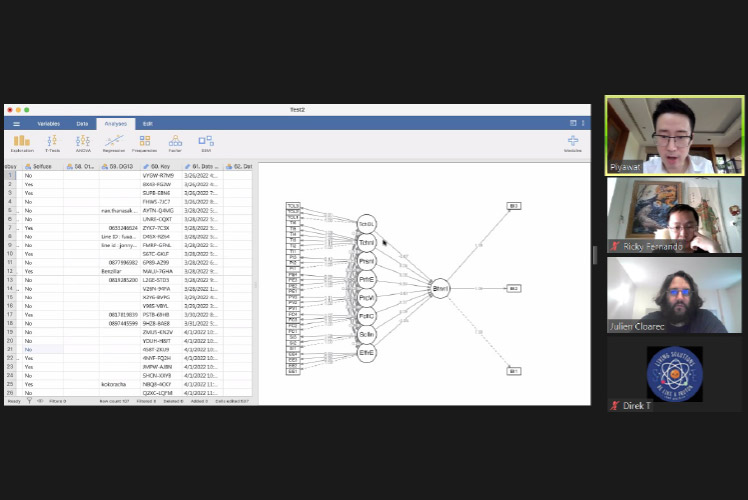Switch to the Data tab
The height and width of the screenshot is (500, 748).
coord(82,124)
